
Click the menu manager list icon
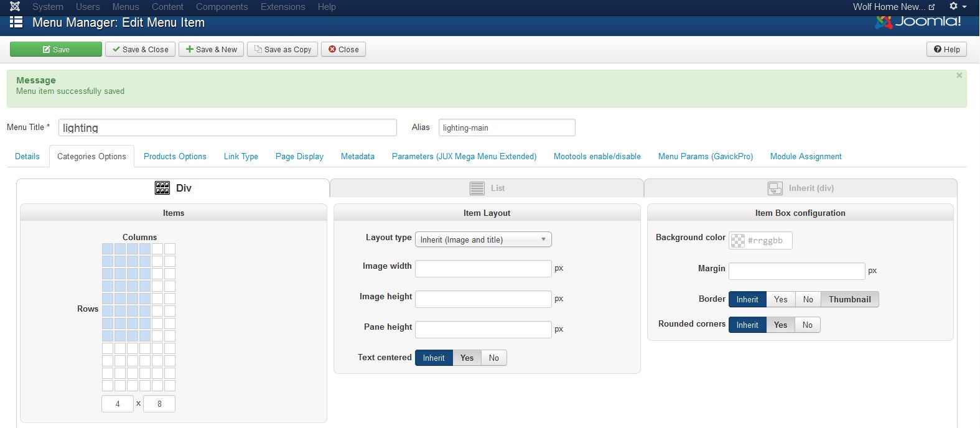pyautogui.click(x=16, y=22)
